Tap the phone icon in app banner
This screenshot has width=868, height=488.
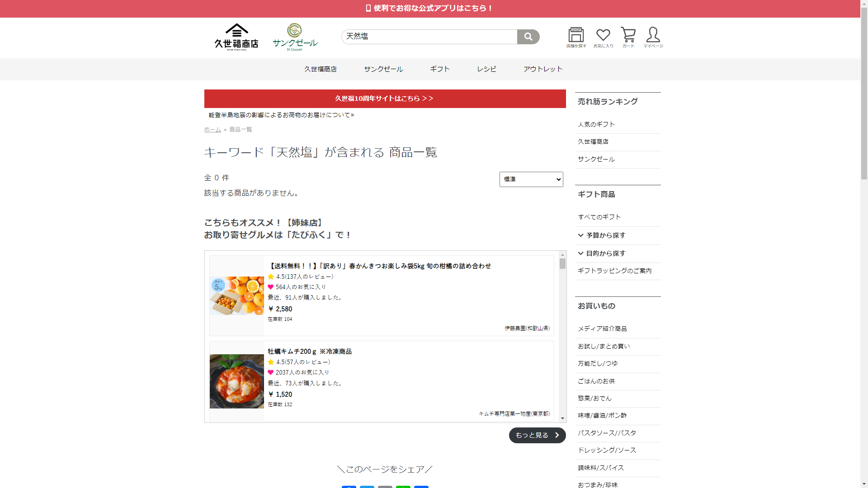pos(368,8)
